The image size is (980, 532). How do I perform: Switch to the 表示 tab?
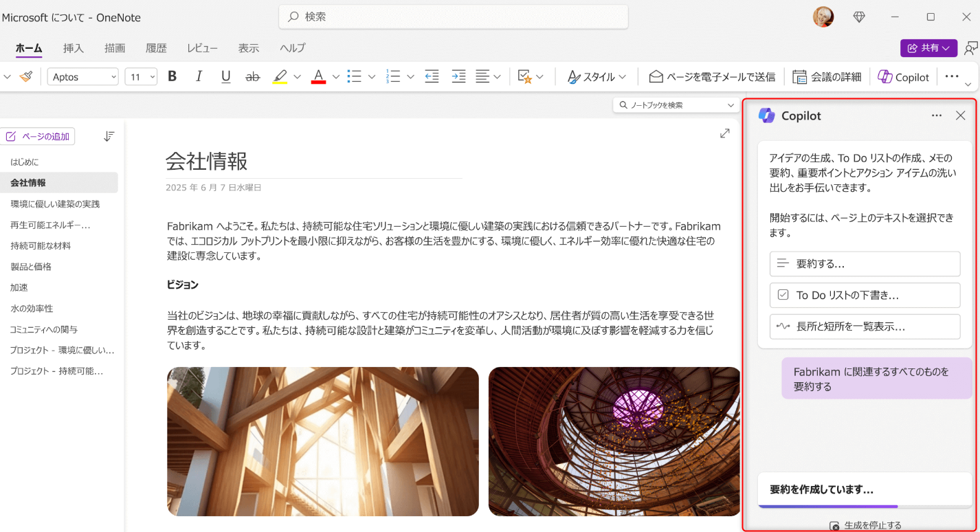click(249, 48)
